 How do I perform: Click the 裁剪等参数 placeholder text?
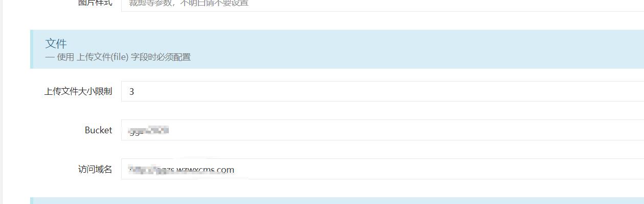pos(189,3)
